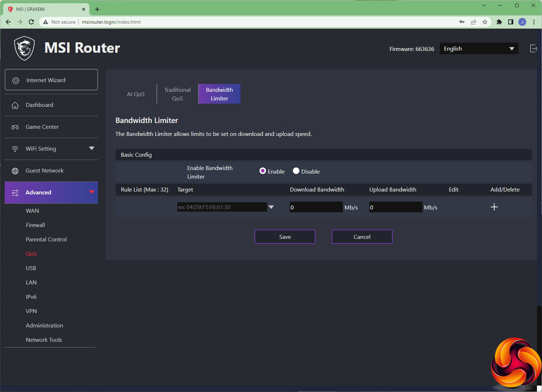Open the Target device dropdown arrow

271,207
